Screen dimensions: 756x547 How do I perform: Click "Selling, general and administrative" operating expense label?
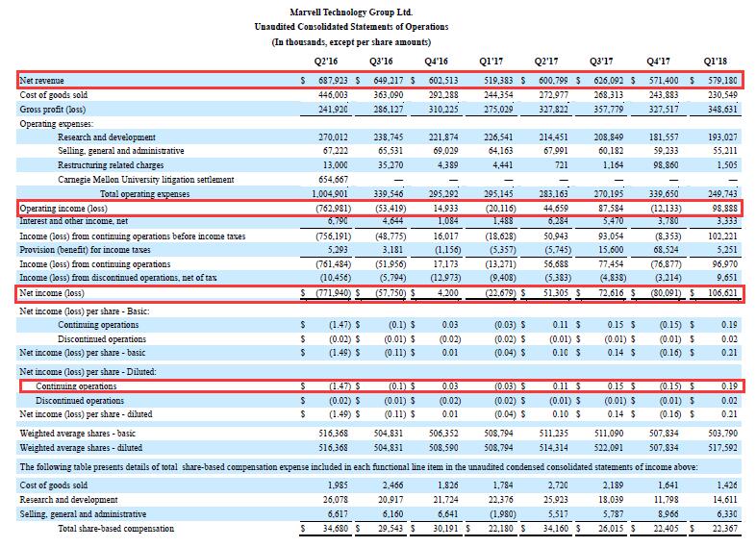(121, 151)
